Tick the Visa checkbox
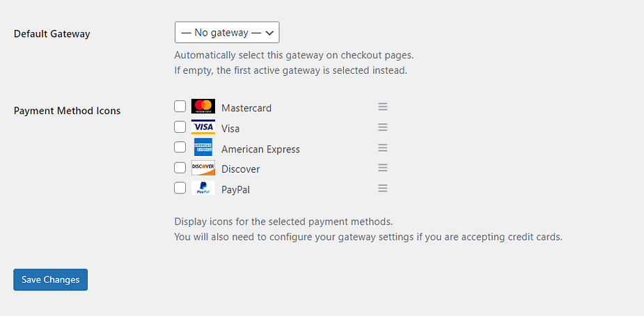The height and width of the screenshot is (316, 644). pos(180,127)
